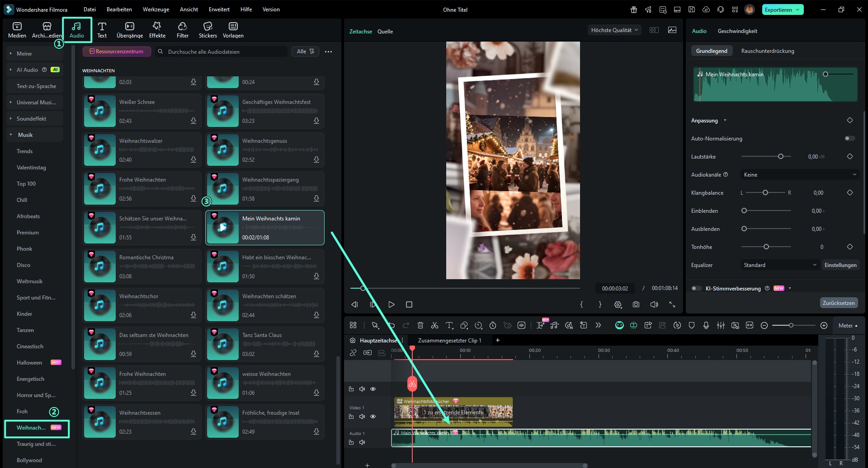Delete the selected clip with trash icon
868x468 pixels.
coord(420,325)
